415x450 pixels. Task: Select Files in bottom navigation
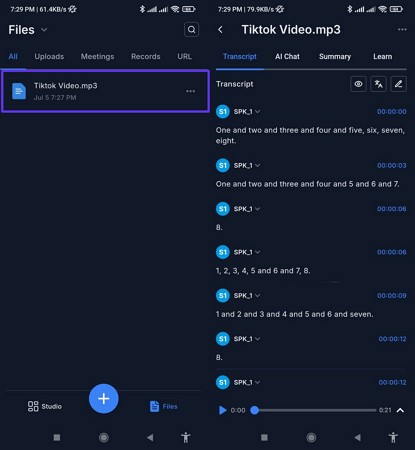(x=164, y=406)
